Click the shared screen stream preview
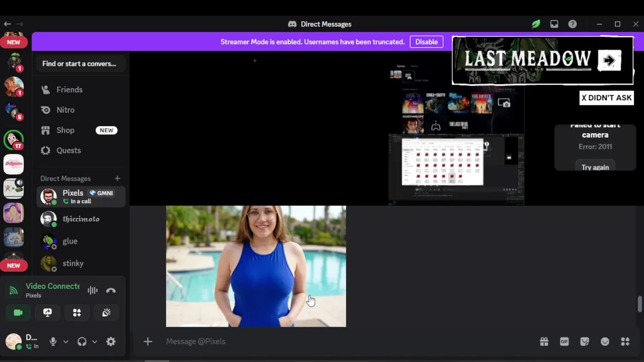The image size is (644, 362). coord(456,133)
